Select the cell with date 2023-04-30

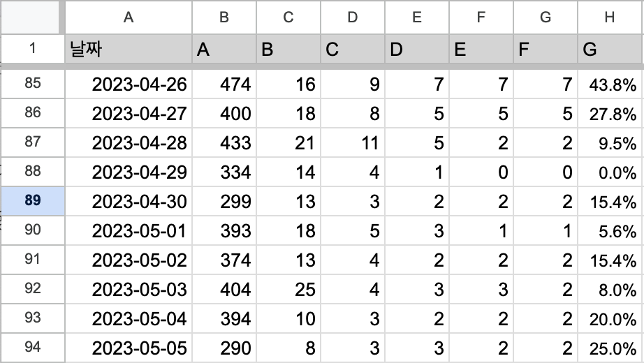[x=128, y=202]
